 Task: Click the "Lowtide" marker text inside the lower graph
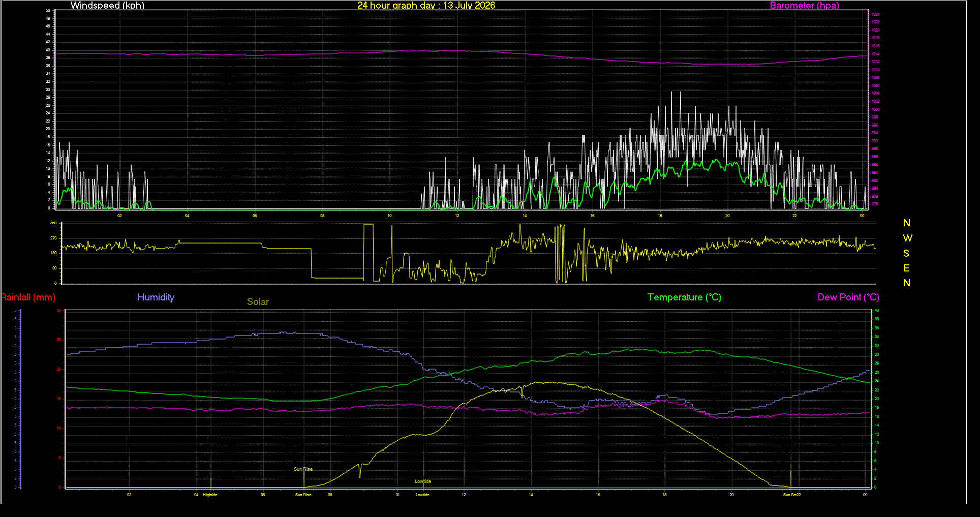pos(423,481)
